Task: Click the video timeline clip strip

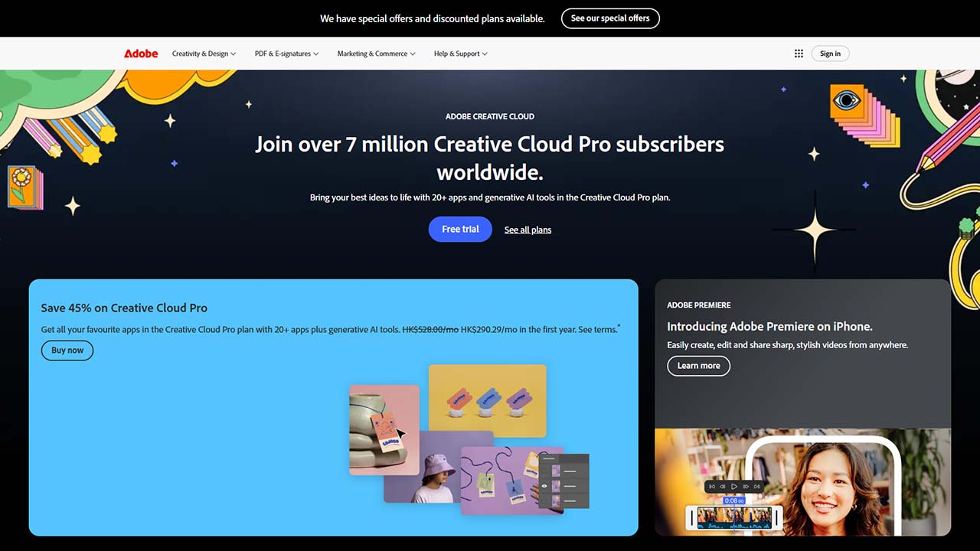Action: tap(734, 517)
